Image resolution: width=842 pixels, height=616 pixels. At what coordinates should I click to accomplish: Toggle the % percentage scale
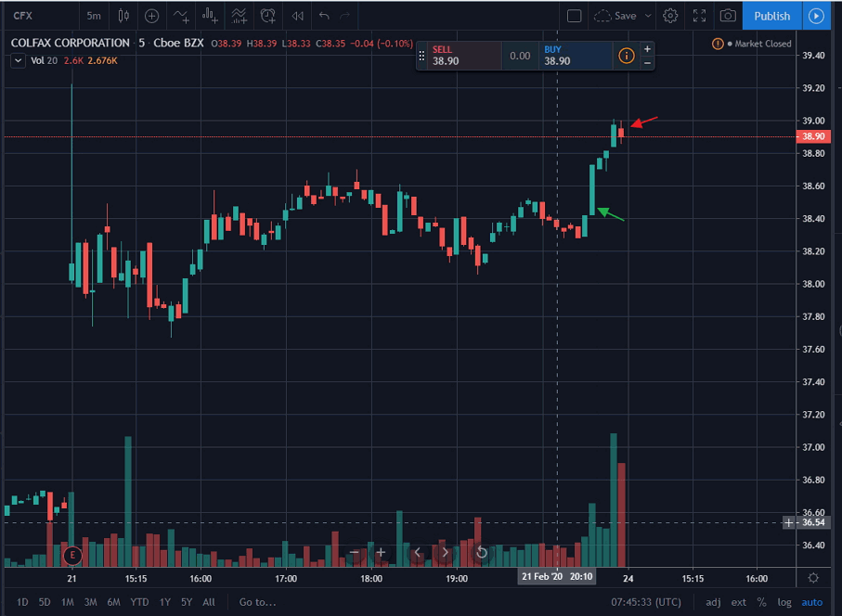tap(761, 602)
